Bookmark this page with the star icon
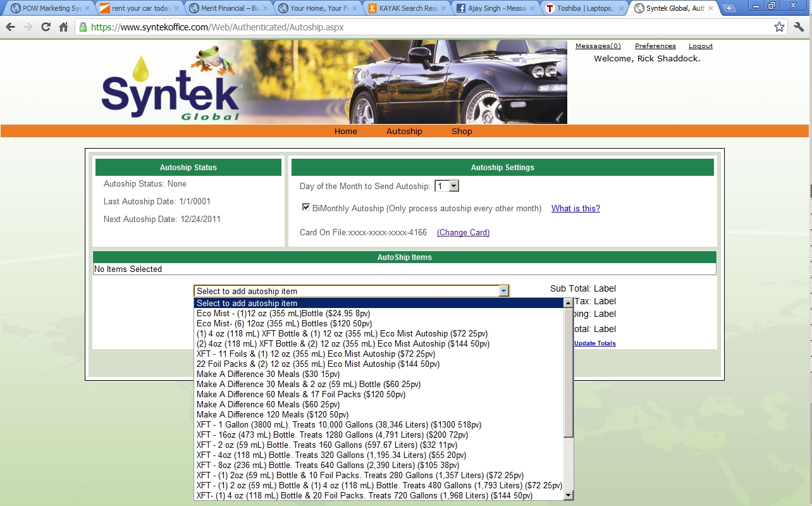This screenshot has height=506, width=812. pyautogui.click(x=779, y=27)
